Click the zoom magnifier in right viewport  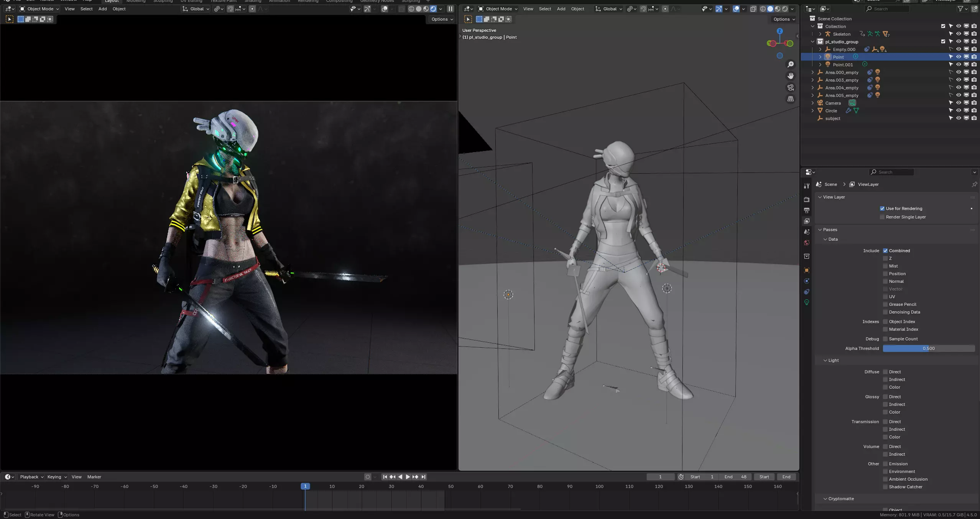tap(791, 64)
